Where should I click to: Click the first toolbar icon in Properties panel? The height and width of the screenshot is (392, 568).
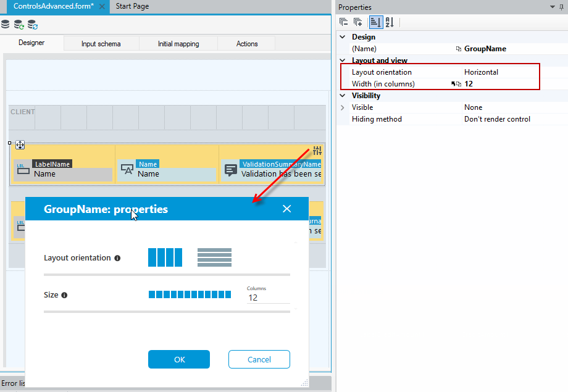tap(343, 22)
